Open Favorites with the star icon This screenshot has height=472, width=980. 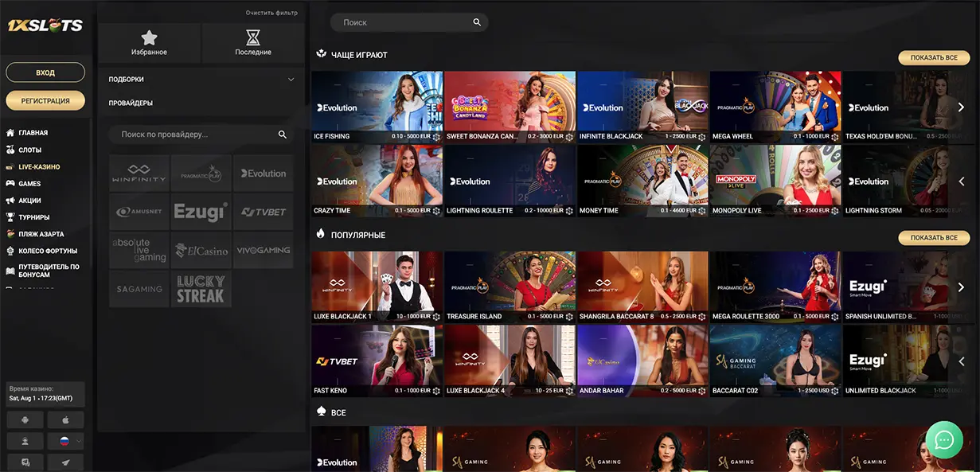(x=149, y=43)
